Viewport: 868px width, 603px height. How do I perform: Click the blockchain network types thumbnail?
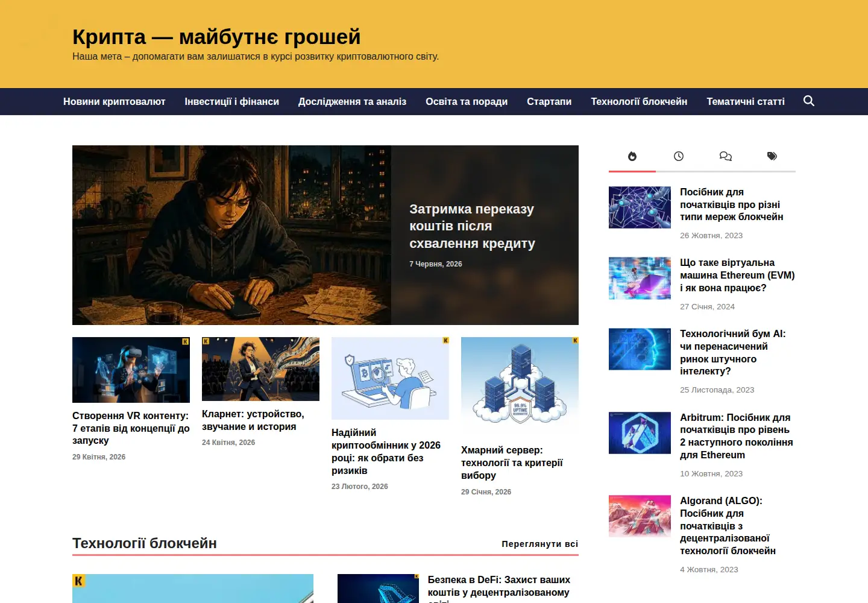pos(640,207)
